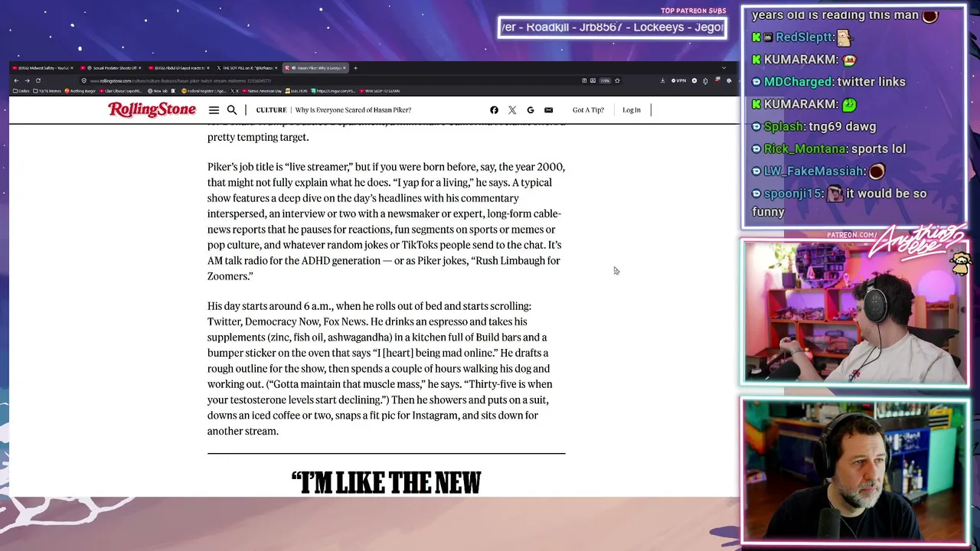Screen dimensions: 980x551
Task: Reload the Rolling Stone page
Action: click(x=38, y=80)
